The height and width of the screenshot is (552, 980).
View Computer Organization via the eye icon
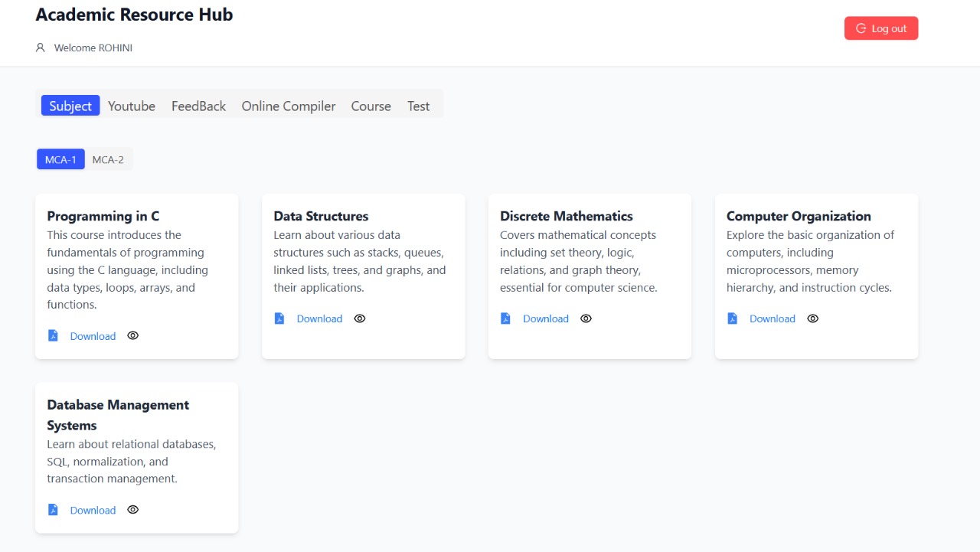click(x=813, y=318)
